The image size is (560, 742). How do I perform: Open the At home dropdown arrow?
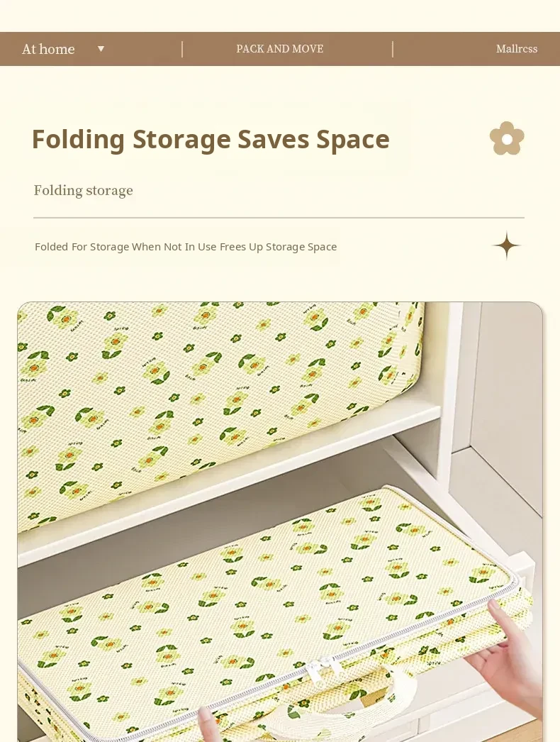coord(101,49)
